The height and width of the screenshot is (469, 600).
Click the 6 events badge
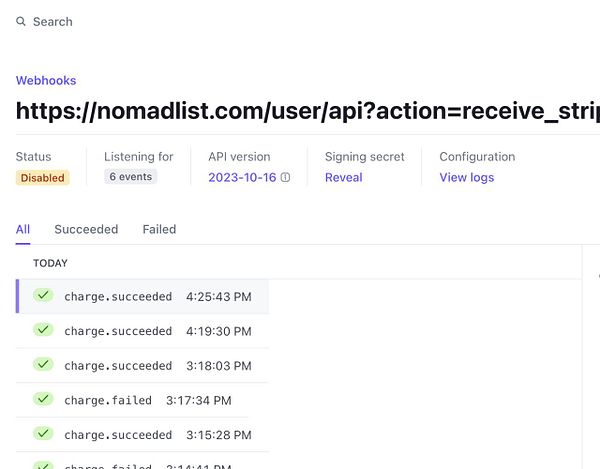point(131,177)
